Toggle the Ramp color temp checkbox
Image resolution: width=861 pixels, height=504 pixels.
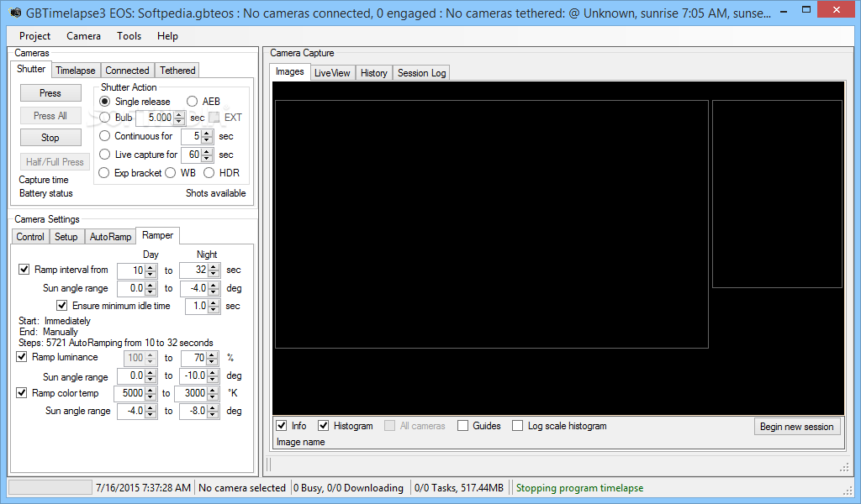[x=21, y=392]
